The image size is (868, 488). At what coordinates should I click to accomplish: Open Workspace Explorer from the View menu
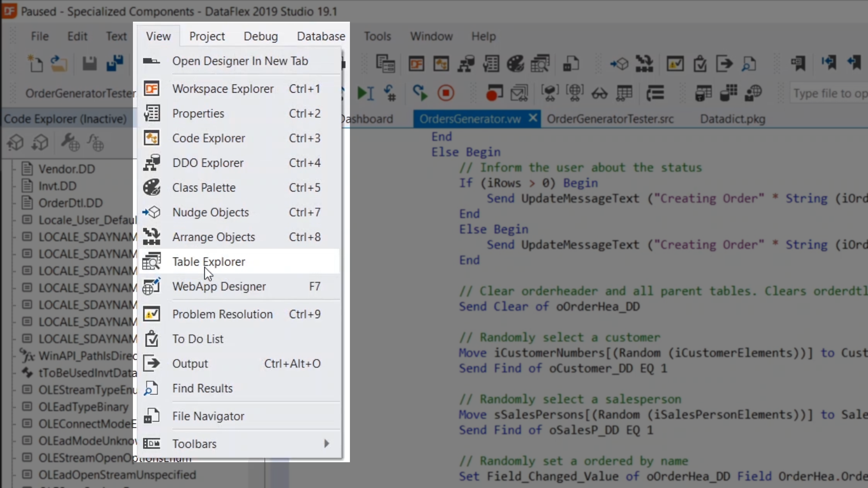pos(222,89)
